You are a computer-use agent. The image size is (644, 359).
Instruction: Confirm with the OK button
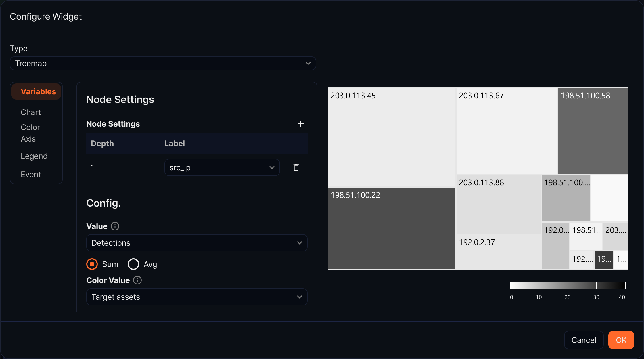pos(621,340)
